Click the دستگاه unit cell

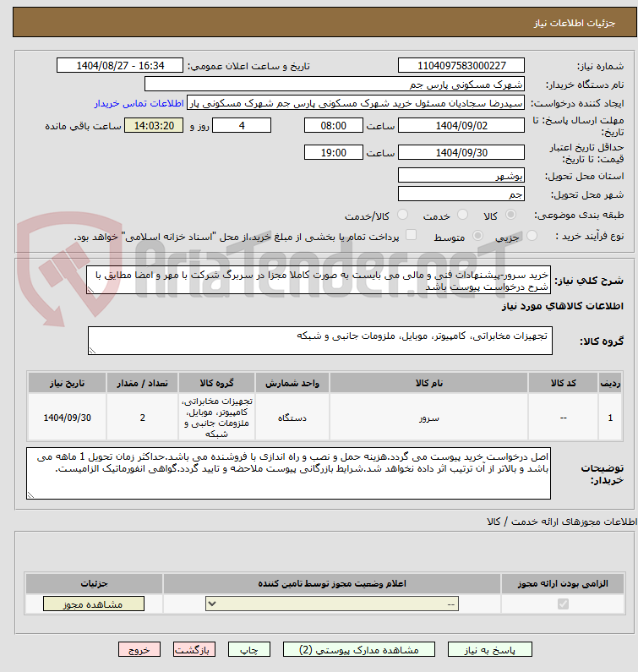(292, 418)
